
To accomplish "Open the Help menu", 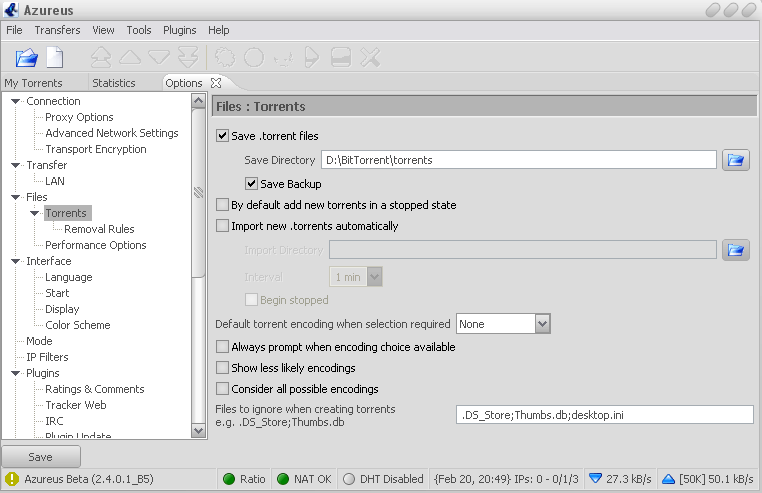I will [x=219, y=30].
